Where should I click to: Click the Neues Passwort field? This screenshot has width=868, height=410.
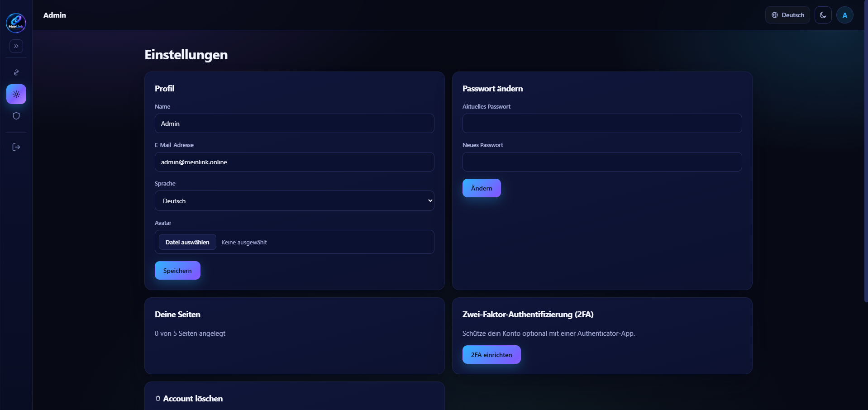(x=602, y=162)
